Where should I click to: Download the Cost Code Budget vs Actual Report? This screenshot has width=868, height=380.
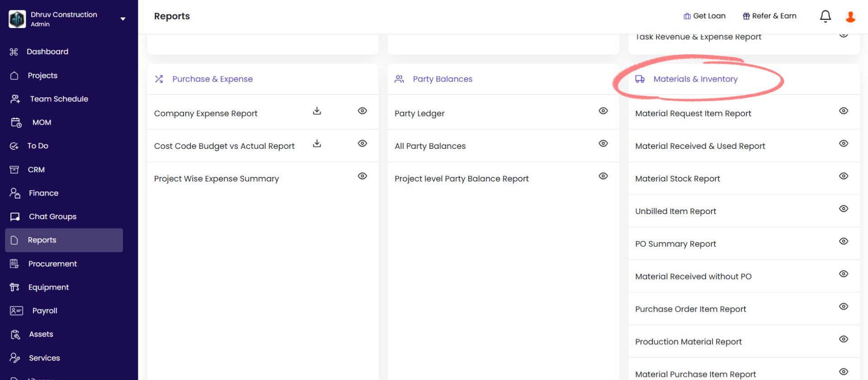tap(317, 143)
